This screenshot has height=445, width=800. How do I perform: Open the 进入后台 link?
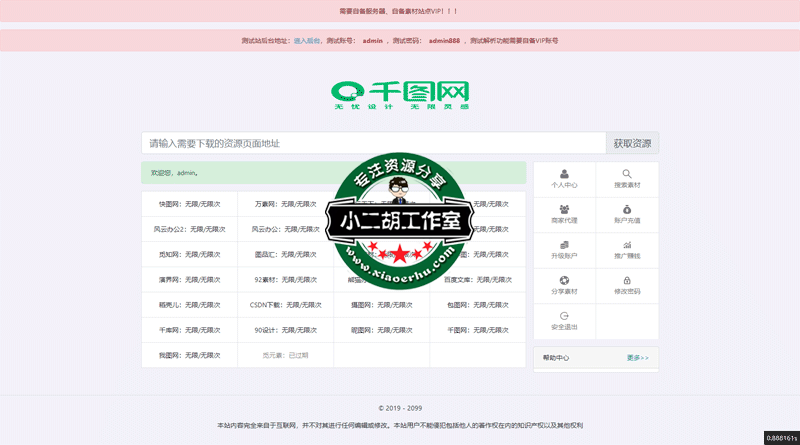[307, 41]
